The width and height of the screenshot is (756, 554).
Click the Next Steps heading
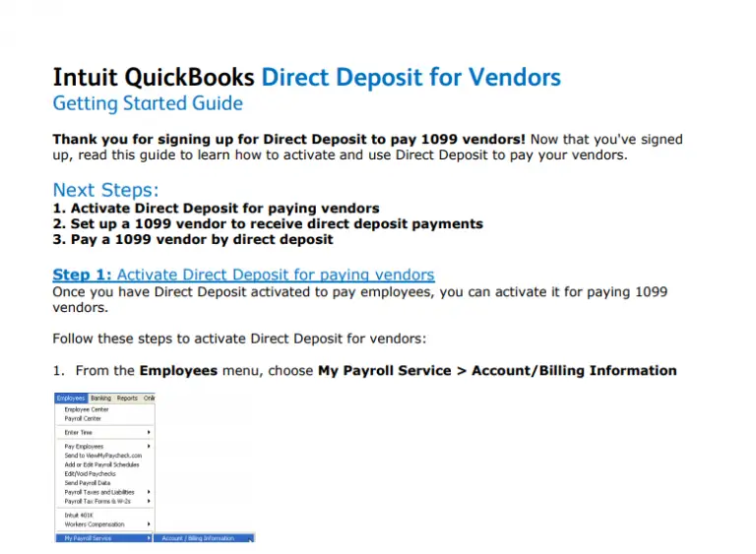click(105, 190)
